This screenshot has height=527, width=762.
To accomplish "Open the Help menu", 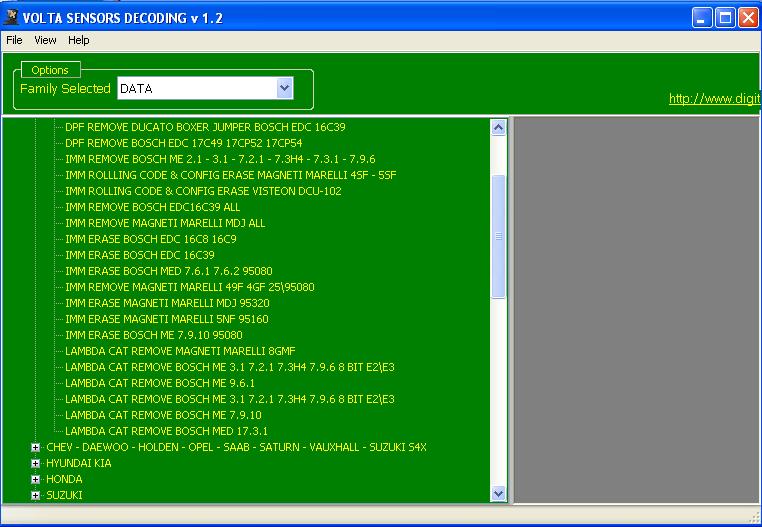I will (78, 40).
